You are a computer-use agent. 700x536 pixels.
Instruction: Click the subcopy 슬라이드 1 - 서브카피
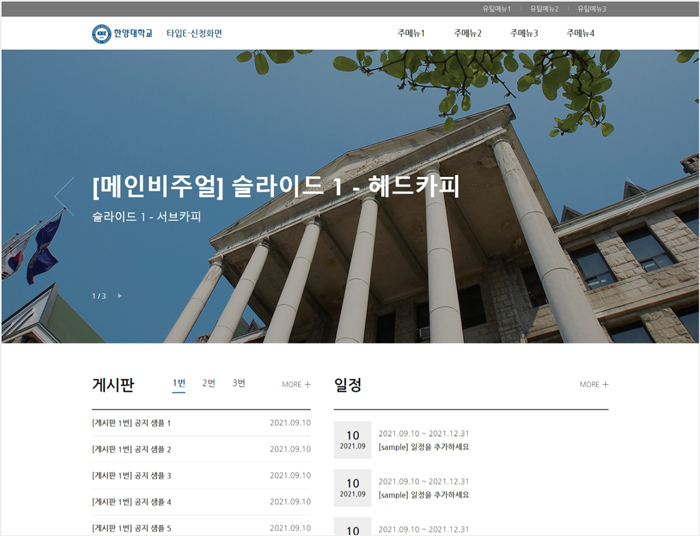(x=146, y=217)
